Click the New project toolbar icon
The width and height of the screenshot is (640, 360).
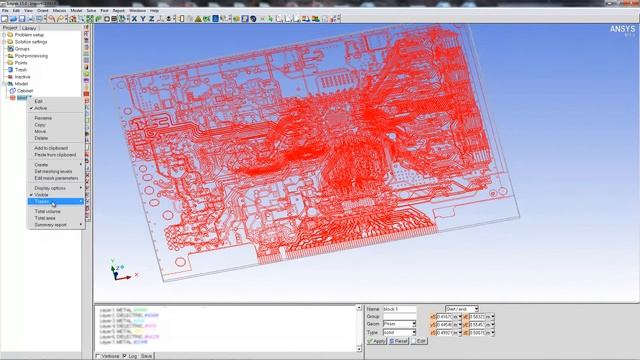[4, 19]
